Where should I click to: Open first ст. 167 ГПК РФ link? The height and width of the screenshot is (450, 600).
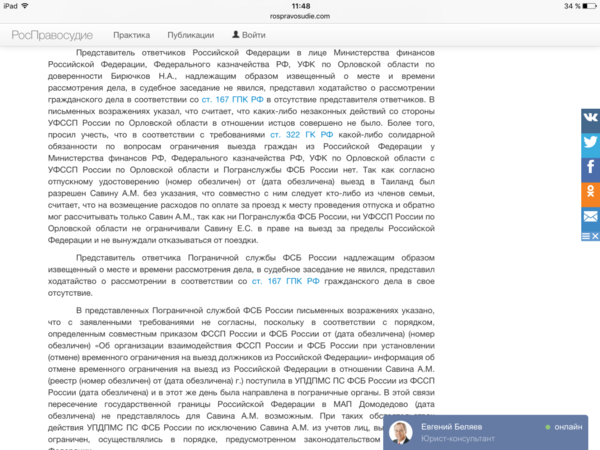tap(233, 99)
